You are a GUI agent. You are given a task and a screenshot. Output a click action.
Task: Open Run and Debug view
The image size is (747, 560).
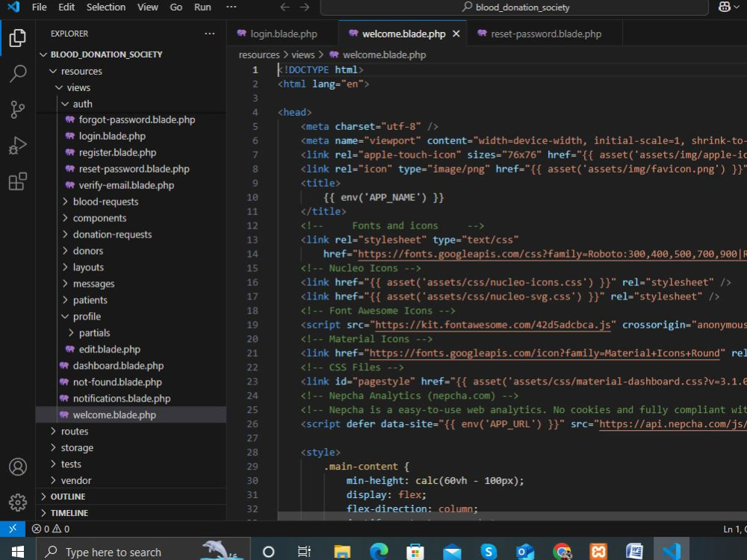pyautogui.click(x=18, y=146)
